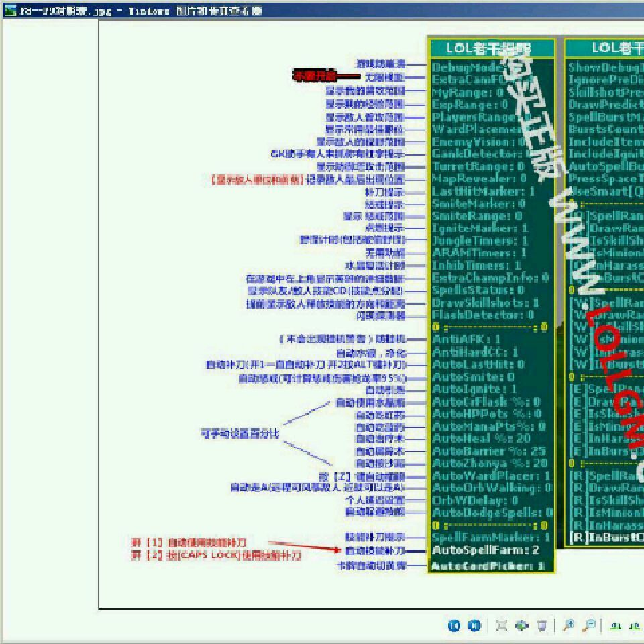644x644 pixels.
Task: Click the 'FlashDetector: 0' line
Action: coord(482,315)
